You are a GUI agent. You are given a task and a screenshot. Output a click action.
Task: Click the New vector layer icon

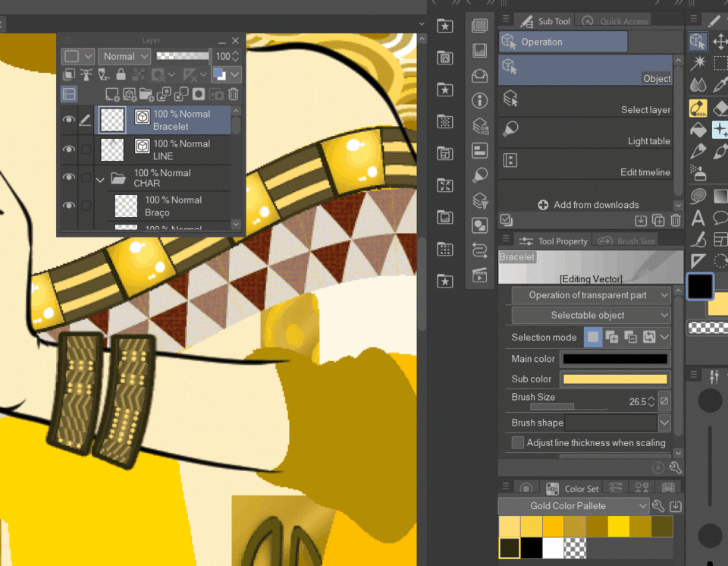pos(130,94)
